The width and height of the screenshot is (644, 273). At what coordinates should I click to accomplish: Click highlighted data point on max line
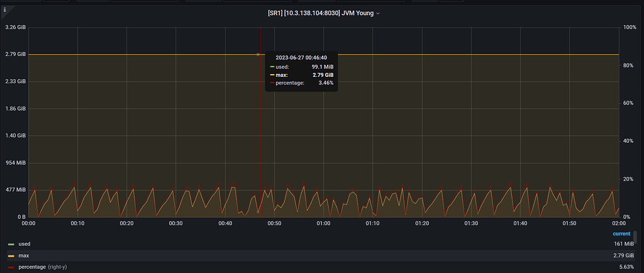point(258,55)
